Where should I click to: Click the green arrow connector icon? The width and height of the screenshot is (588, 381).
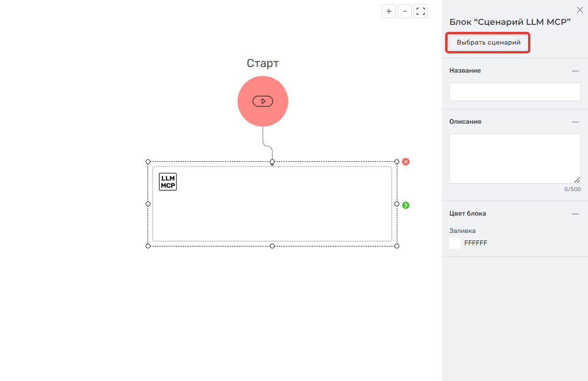[x=406, y=205]
